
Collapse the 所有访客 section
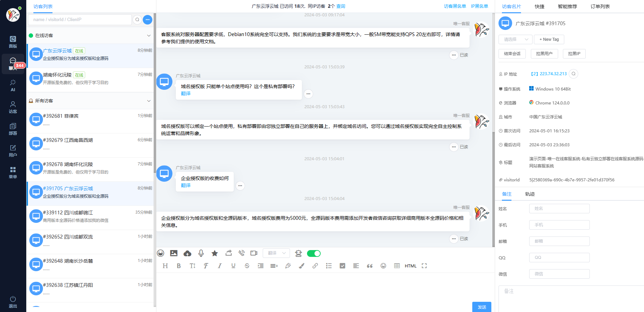click(x=149, y=101)
